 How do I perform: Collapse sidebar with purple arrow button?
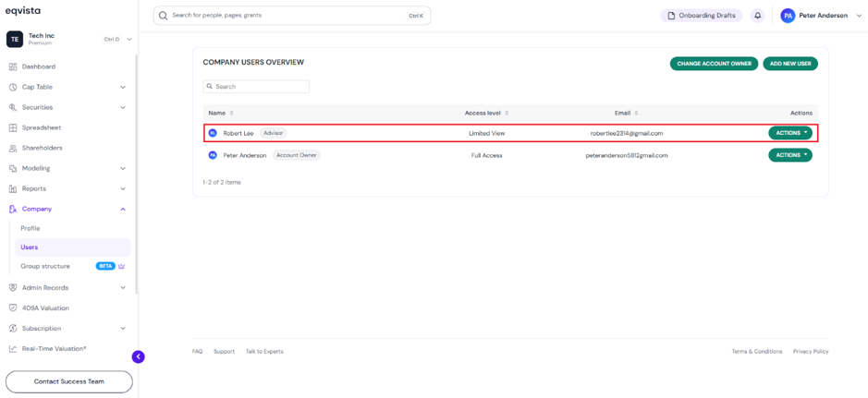coord(139,357)
